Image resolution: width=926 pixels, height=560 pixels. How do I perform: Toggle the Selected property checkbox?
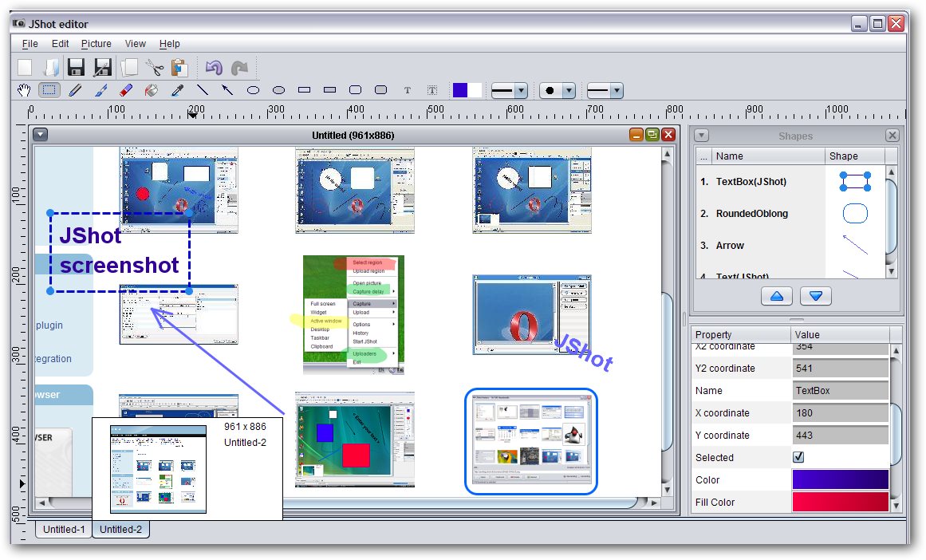[798, 457]
